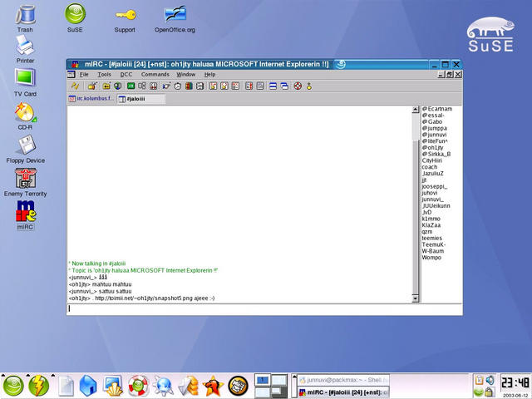Viewport: 532px width, 399px height.
Task: Open the Printer desktop icon
Action: [25, 50]
